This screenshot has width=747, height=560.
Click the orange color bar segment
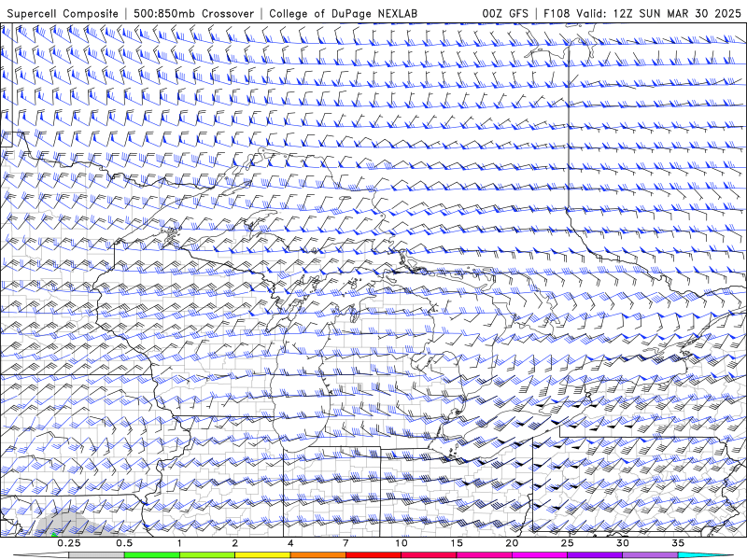(317, 554)
